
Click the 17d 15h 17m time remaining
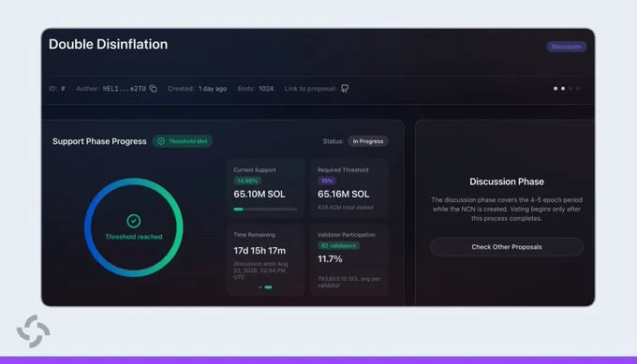[x=259, y=251]
